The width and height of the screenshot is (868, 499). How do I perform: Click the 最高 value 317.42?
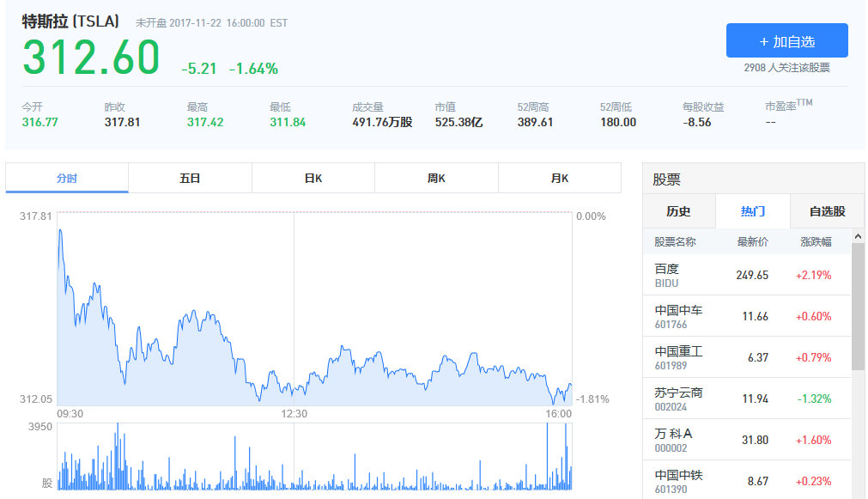[205, 123]
